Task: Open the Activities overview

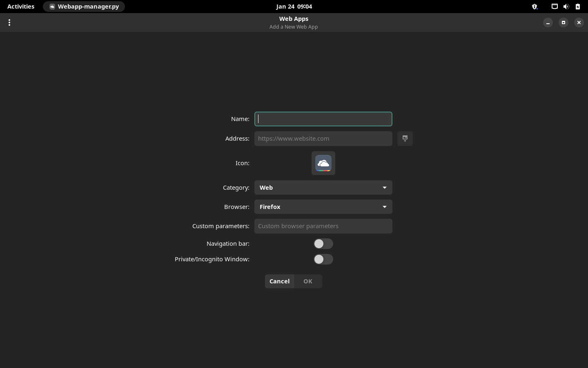Action: coord(21,7)
